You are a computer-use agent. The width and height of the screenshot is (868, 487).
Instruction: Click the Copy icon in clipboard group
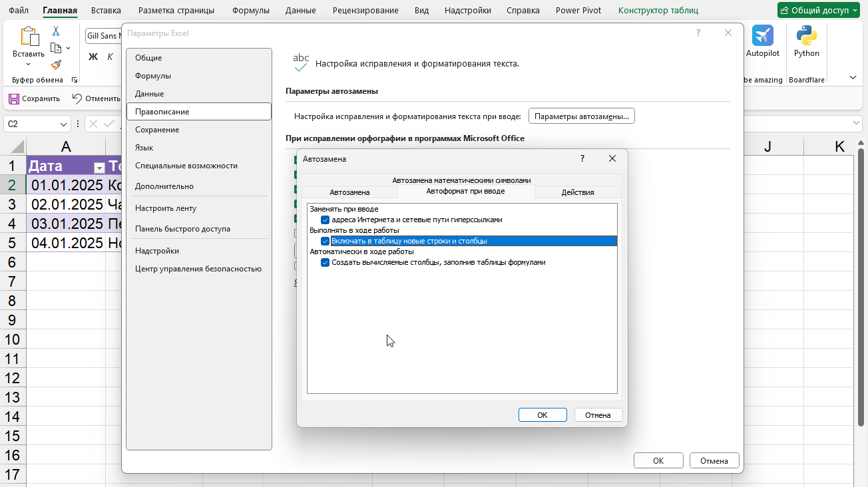[56, 47]
